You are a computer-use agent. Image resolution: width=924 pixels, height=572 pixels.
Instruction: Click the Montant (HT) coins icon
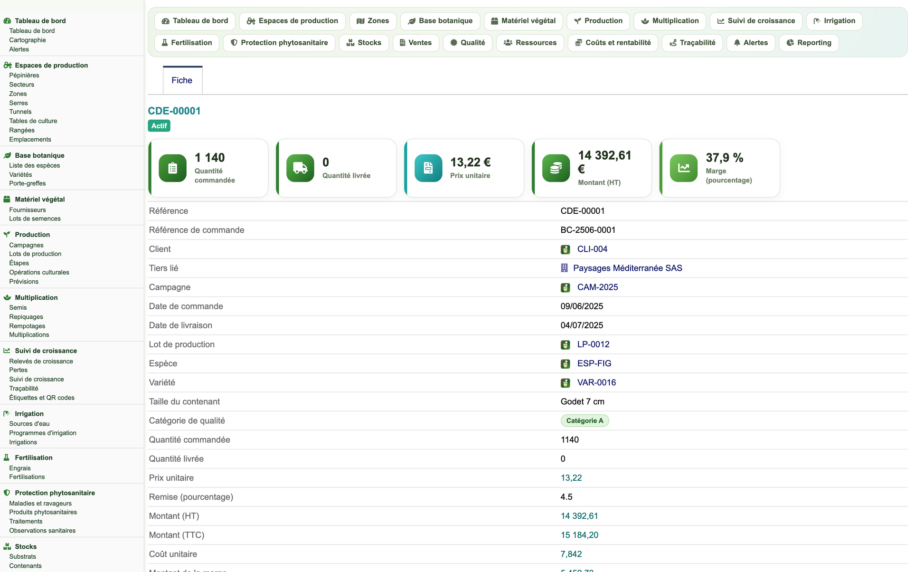coord(556,168)
